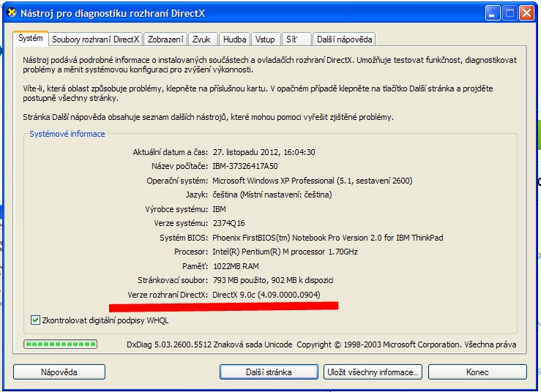Open the Soubory rozhraní DirectX tab
The width and height of the screenshot is (541, 392).
point(96,39)
